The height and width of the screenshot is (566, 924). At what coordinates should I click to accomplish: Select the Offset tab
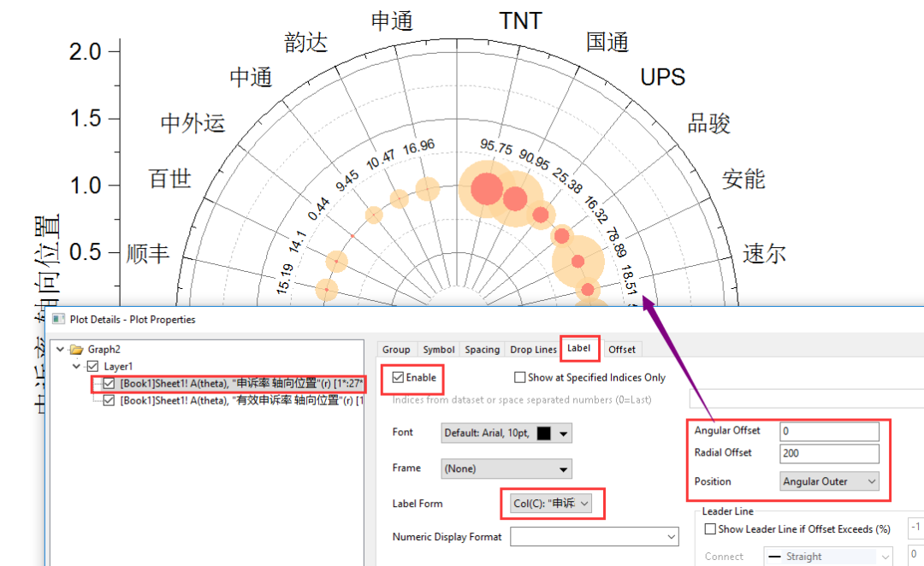click(622, 349)
